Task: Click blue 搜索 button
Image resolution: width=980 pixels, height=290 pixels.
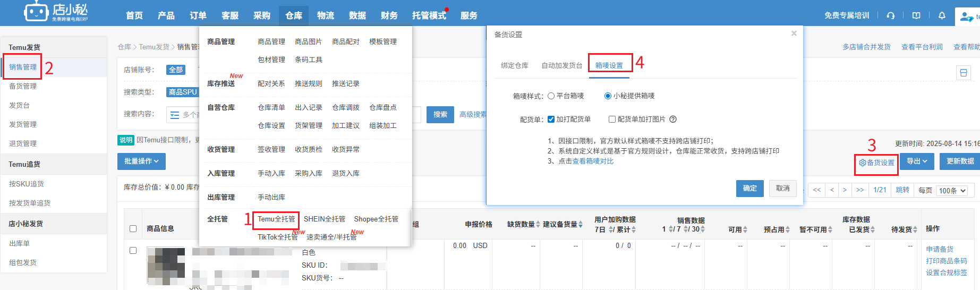Action: pos(440,115)
